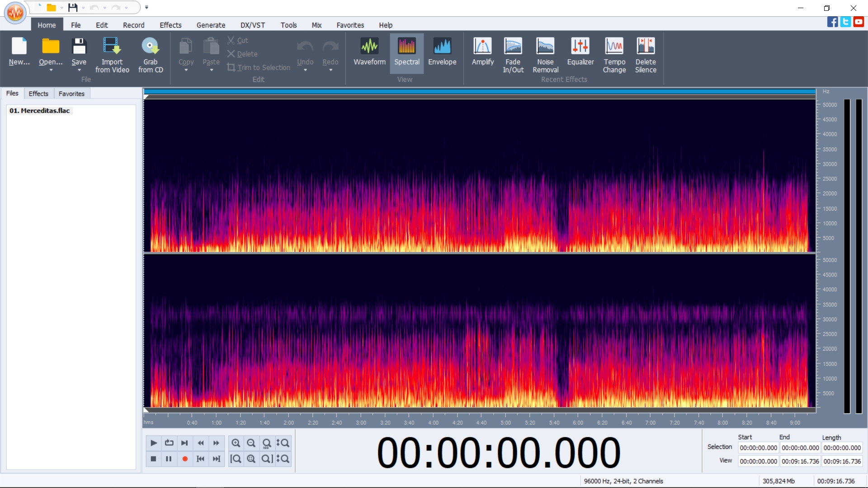Click the Selection Start time field
This screenshot has width=868, height=488.
pyautogui.click(x=758, y=448)
